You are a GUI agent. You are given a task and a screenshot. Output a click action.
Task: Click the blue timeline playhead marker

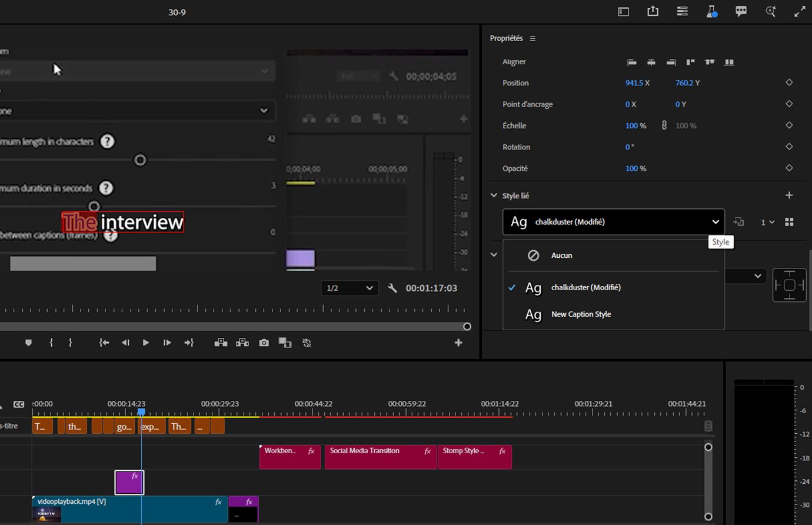click(x=141, y=412)
